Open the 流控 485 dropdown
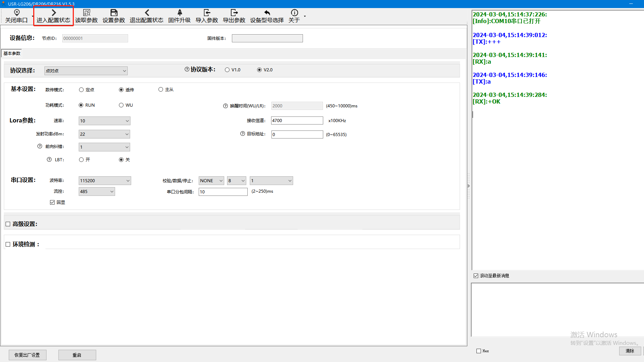The image size is (644, 362). point(97,192)
